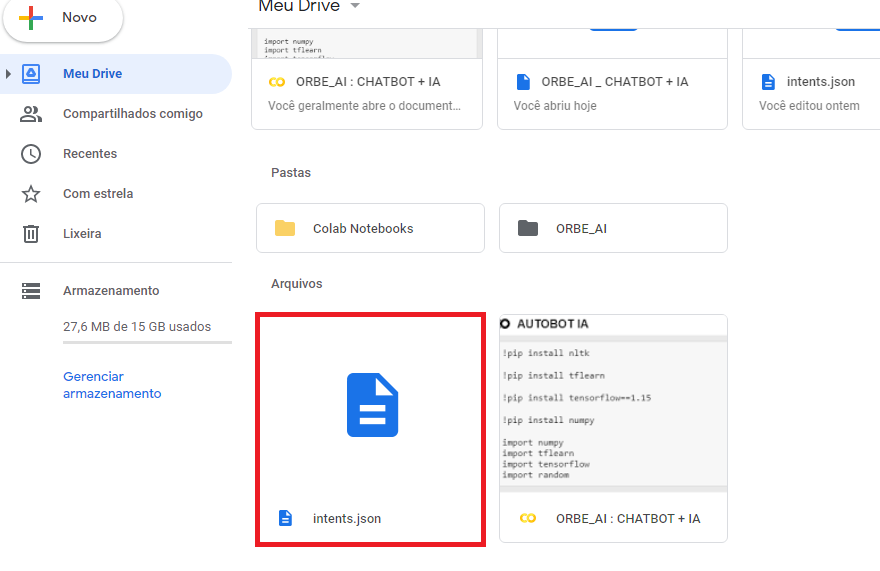Expand the Meu Drive tree arrow
880x571 pixels.
8,74
